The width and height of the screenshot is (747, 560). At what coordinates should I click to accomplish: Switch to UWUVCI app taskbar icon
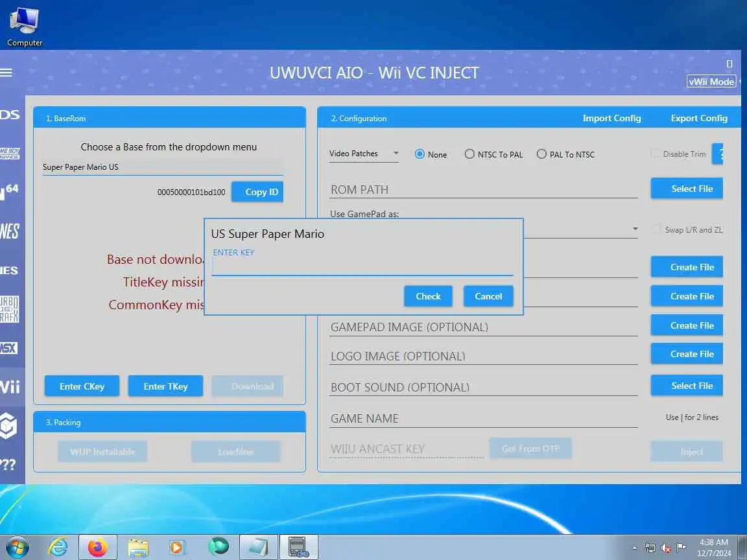[x=299, y=547]
